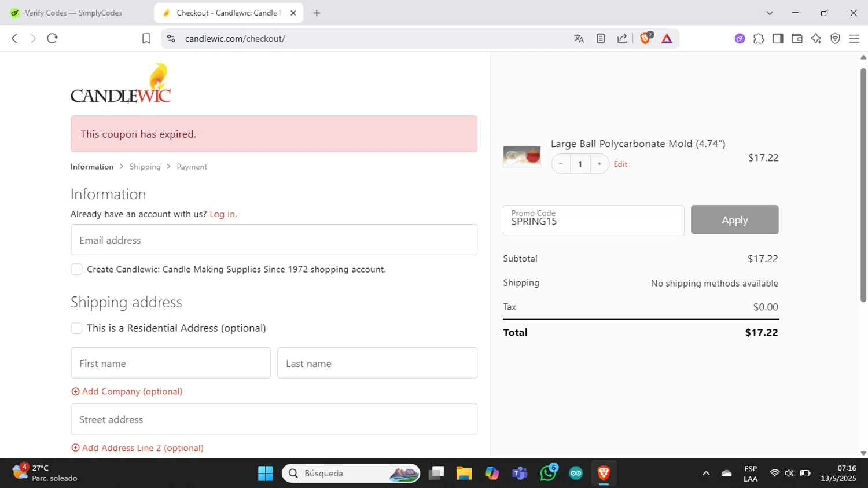
Task: Go to Shipping breadcrumb step
Action: coord(145,167)
